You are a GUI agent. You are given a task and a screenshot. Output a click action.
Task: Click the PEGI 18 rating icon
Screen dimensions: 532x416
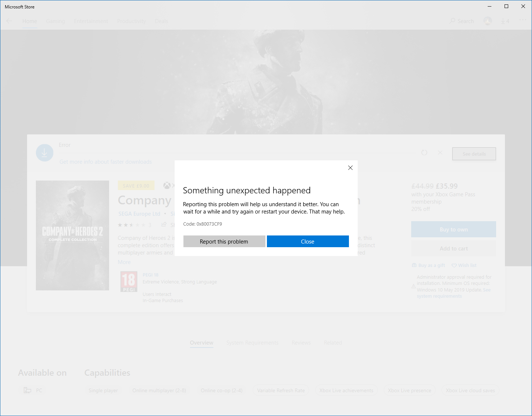129,281
